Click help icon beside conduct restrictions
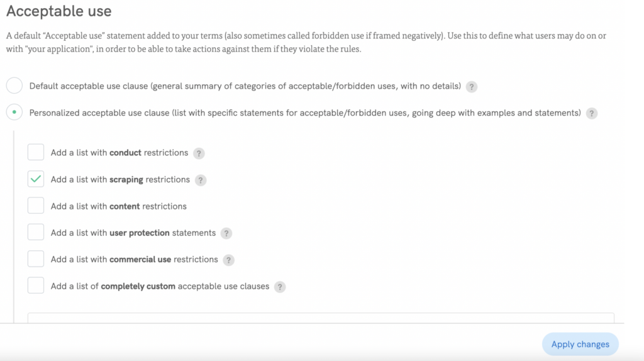The image size is (644, 361). pyautogui.click(x=199, y=153)
